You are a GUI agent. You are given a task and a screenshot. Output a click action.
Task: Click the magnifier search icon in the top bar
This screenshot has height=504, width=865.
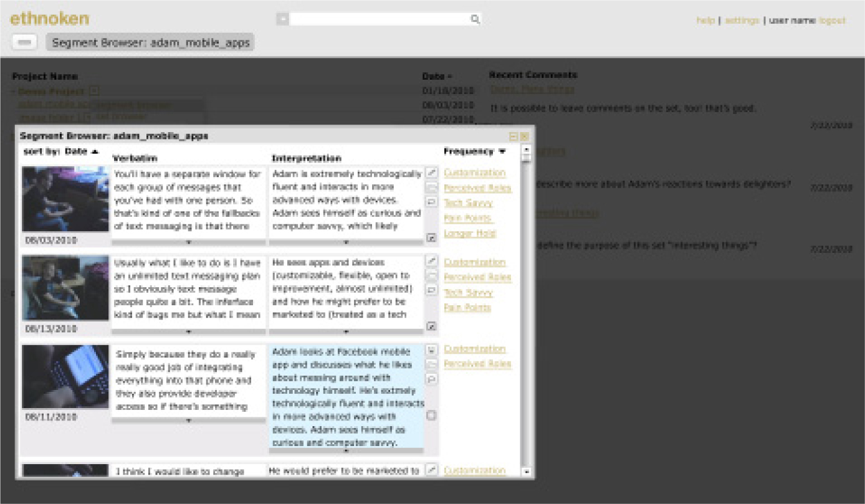(x=475, y=19)
